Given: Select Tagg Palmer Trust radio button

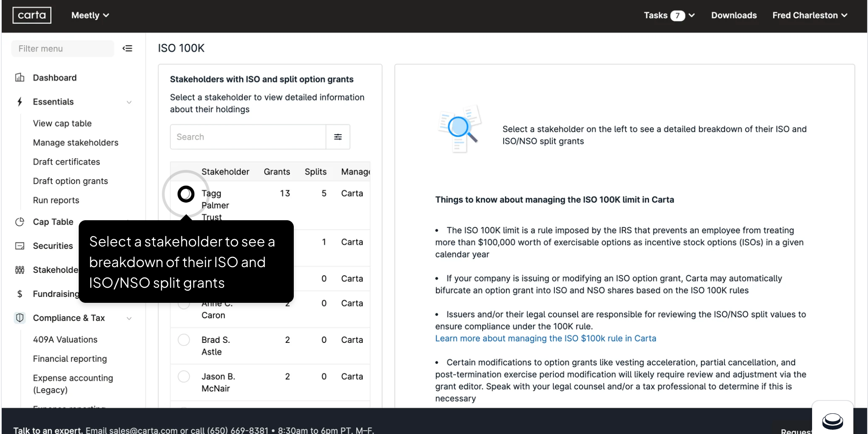Looking at the screenshot, I should 186,194.
